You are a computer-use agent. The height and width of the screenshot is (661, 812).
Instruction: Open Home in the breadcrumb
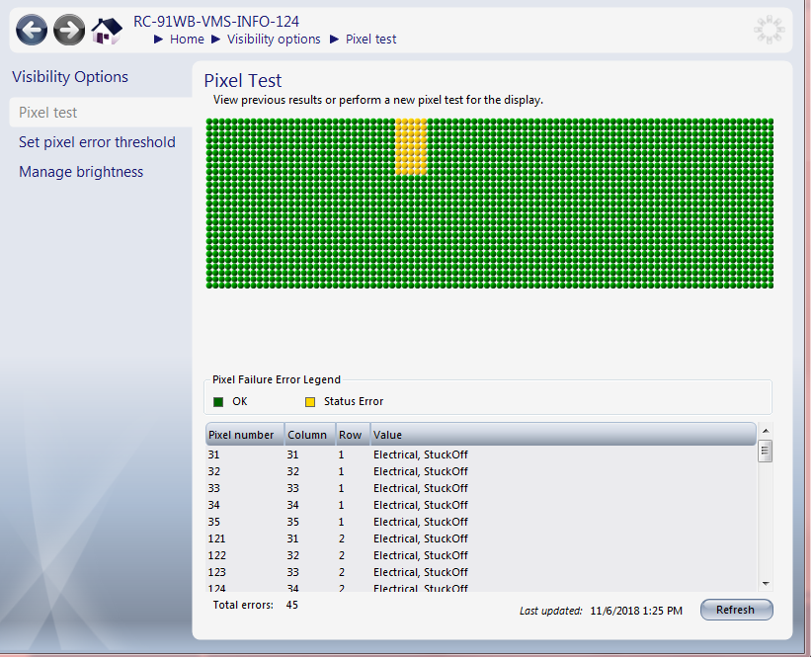(187, 40)
